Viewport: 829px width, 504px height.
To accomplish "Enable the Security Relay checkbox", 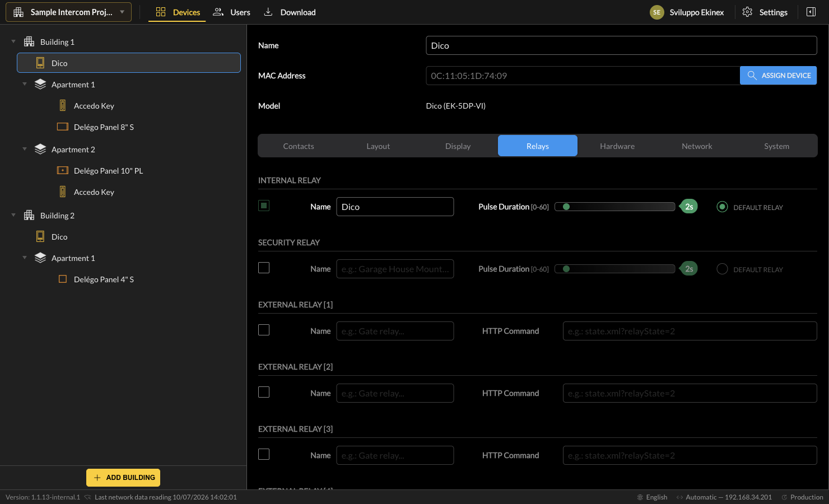I will coord(264,268).
